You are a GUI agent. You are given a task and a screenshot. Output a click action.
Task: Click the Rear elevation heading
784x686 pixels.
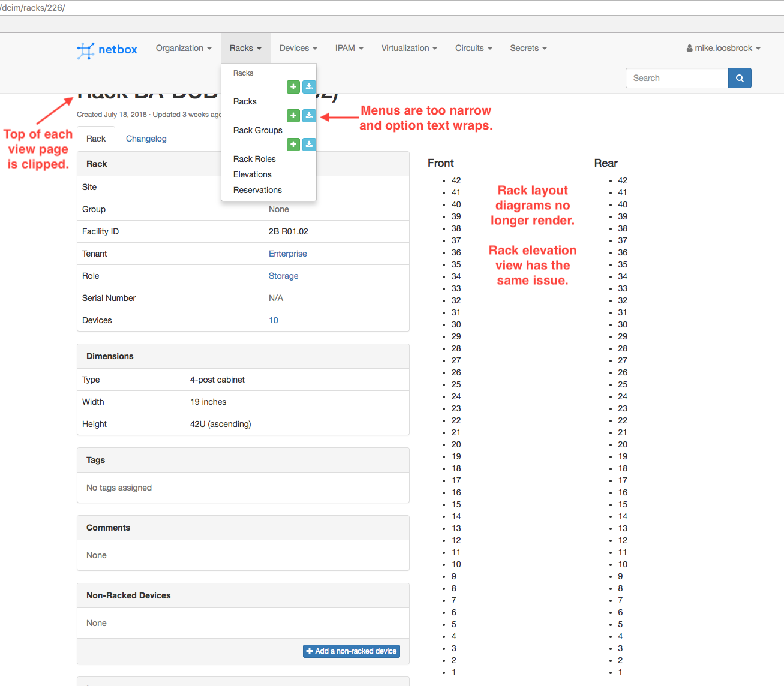(606, 163)
